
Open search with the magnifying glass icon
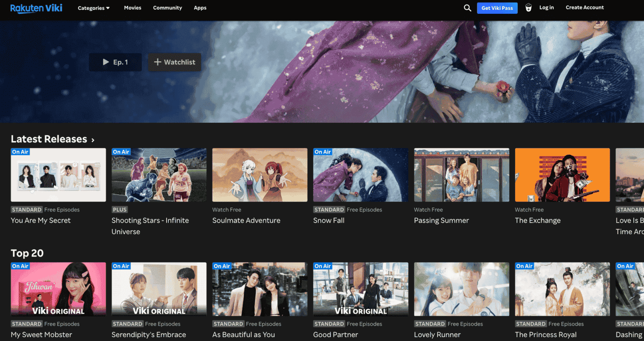[x=468, y=8]
